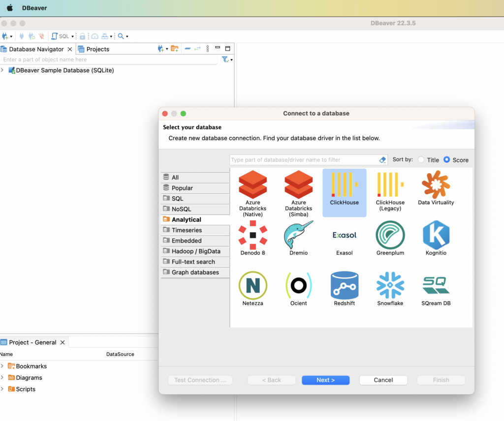Click the Next > button
The width and height of the screenshot is (504, 421).
(326, 380)
